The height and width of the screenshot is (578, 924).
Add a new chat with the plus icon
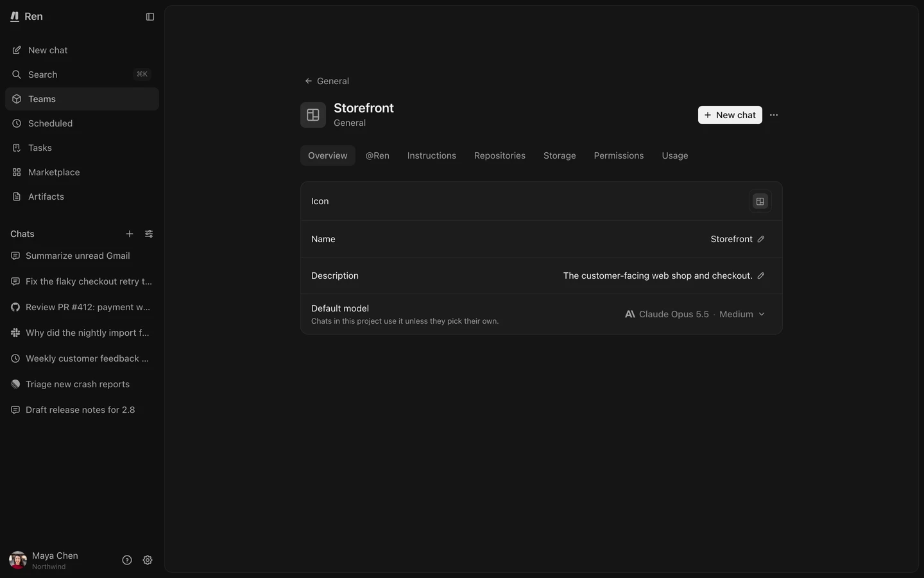pyautogui.click(x=130, y=234)
